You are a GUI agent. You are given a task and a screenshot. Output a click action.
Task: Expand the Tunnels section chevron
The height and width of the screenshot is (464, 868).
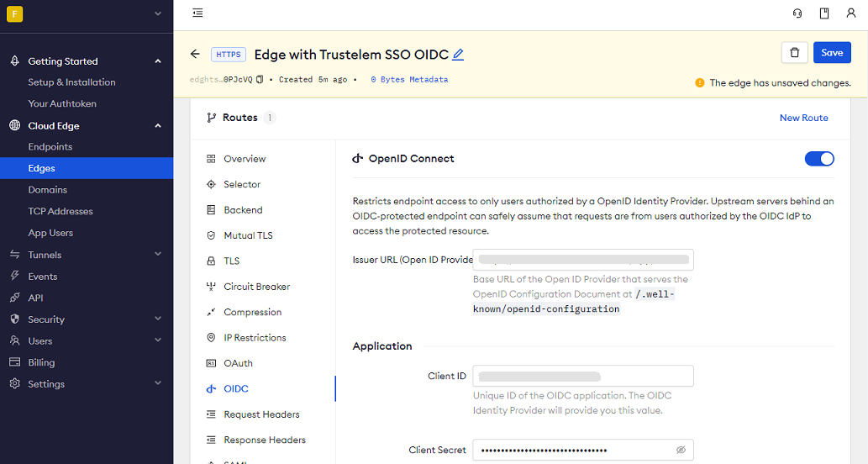(158, 254)
